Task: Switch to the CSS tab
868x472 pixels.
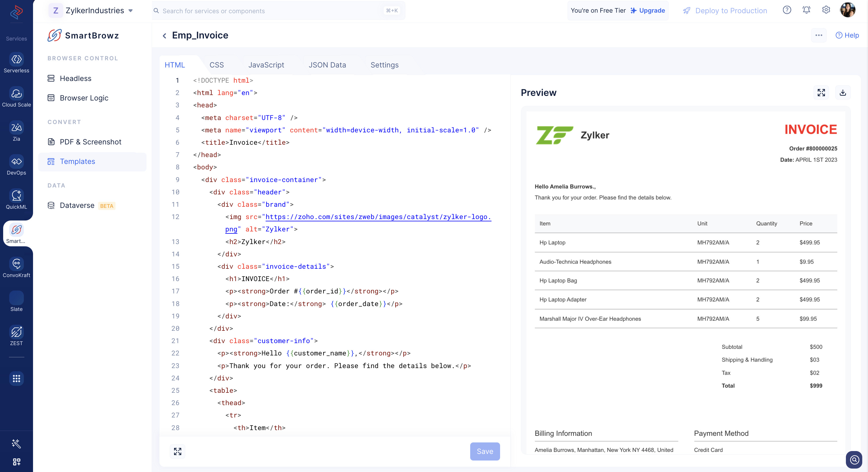Action: pos(216,65)
